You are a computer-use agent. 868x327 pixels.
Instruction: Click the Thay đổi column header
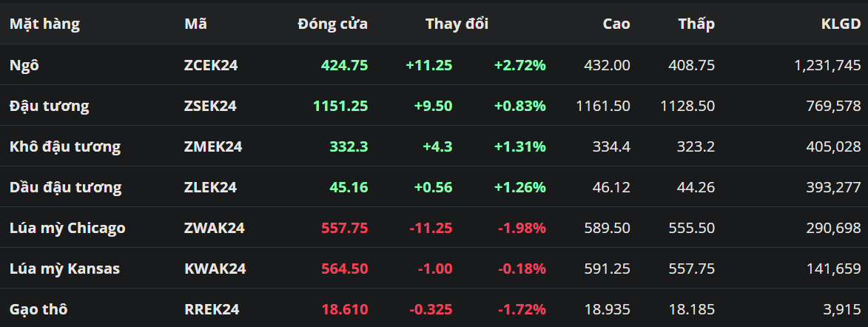click(x=457, y=24)
